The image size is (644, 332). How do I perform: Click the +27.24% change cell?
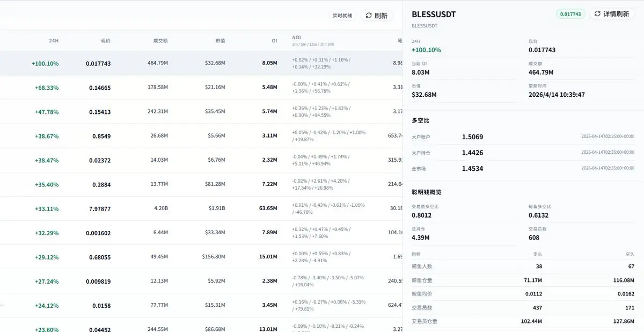pyautogui.click(x=47, y=282)
